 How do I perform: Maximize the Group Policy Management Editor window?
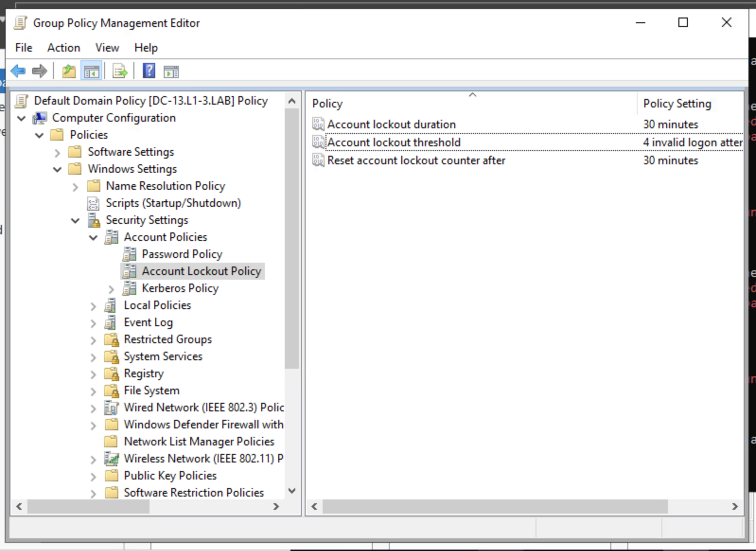click(683, 22)
